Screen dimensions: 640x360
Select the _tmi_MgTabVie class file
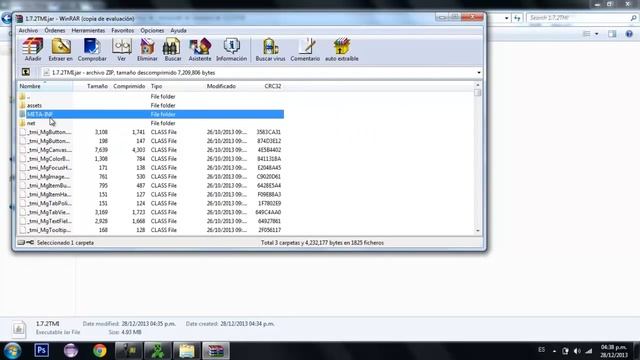point(151,212)
